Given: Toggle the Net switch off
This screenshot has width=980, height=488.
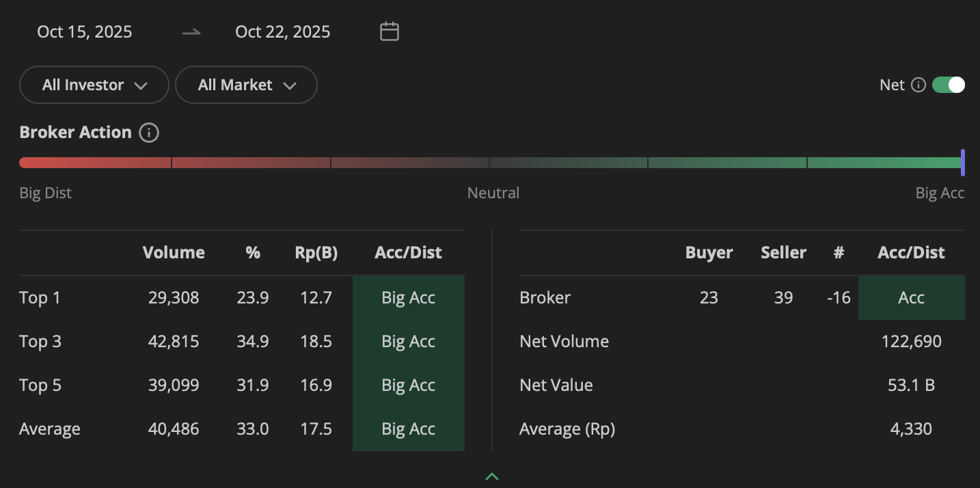Looking at the screenshot, I should (949, 85).
